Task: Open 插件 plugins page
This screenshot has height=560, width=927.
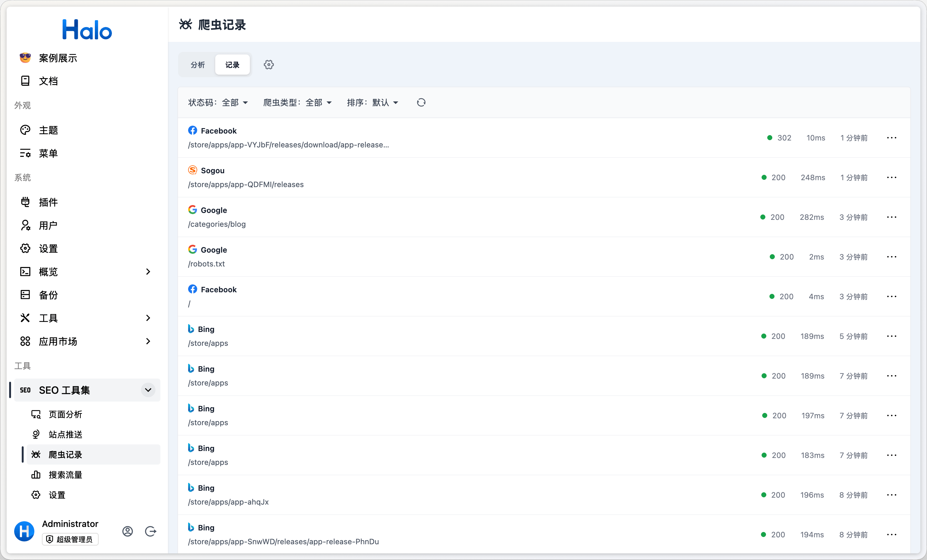Action: click(x=87, y=202)
